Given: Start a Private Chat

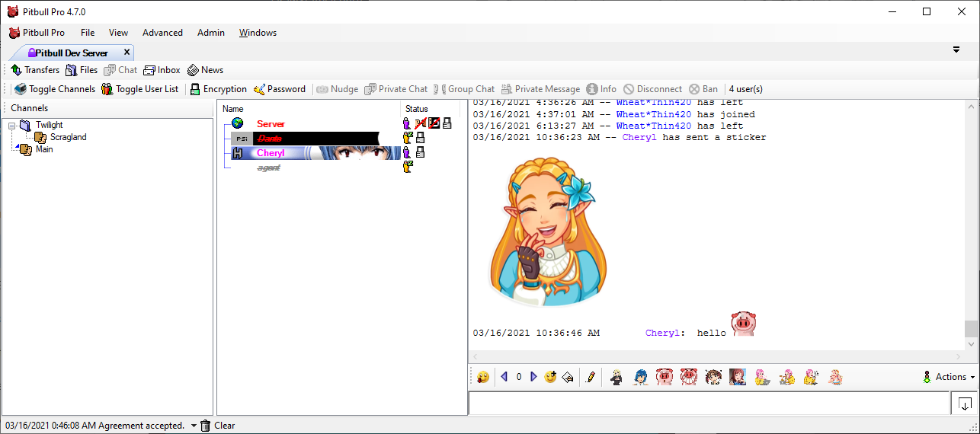Looking at the screenshot, I should tap(396, 89).
